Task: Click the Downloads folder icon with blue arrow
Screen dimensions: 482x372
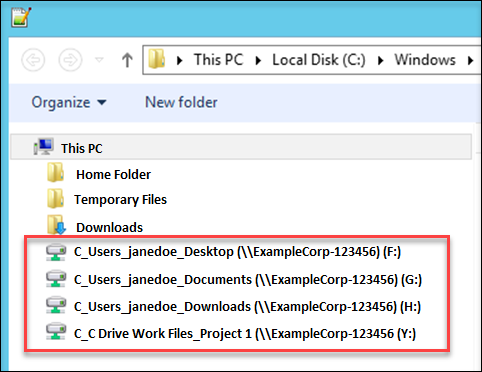Action: pos(56,225)
